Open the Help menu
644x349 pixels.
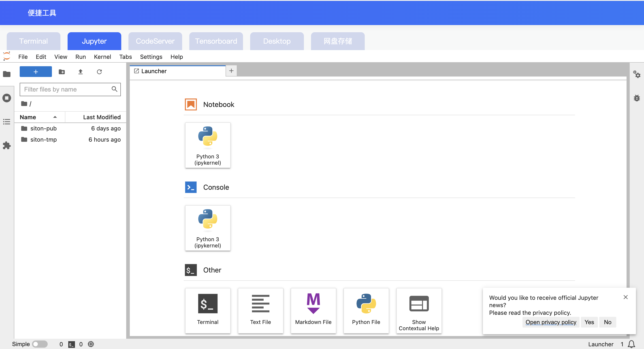pos(177,57)
